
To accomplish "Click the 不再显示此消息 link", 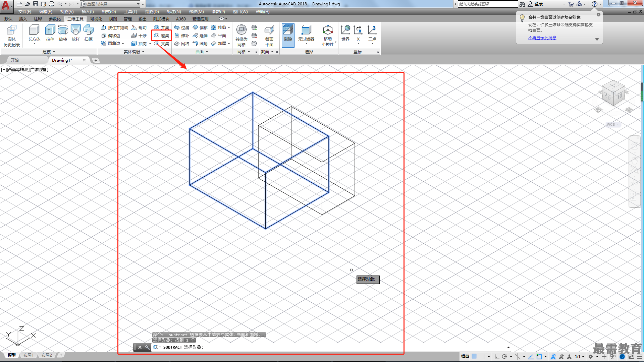I will [x=542, y=38].
